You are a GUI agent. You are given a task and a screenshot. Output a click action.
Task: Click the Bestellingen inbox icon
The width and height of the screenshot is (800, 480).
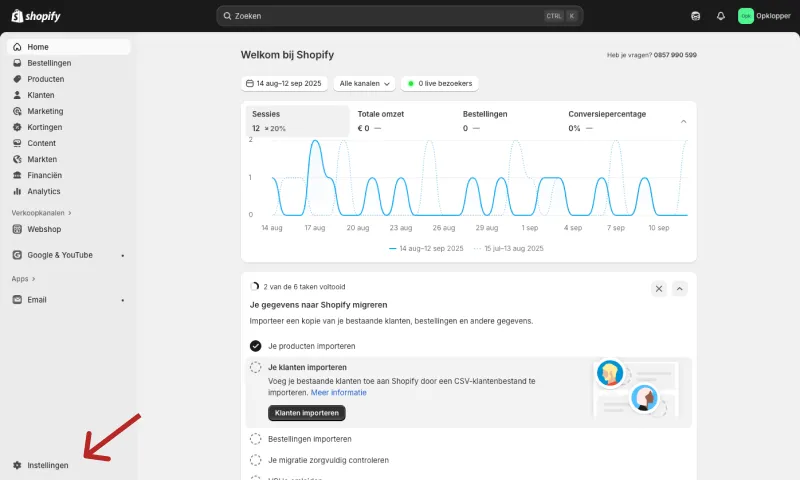[x=17, y=63]
